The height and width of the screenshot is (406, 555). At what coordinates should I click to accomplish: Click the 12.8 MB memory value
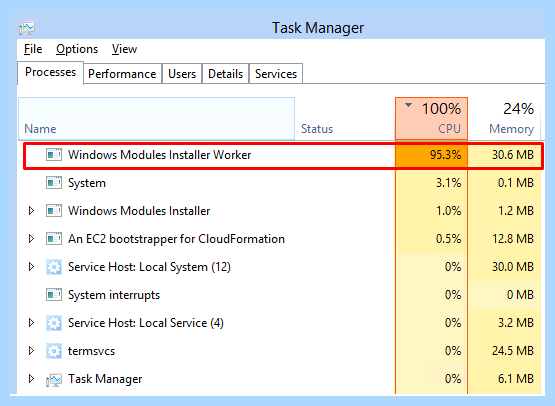[x=513, y=239]
